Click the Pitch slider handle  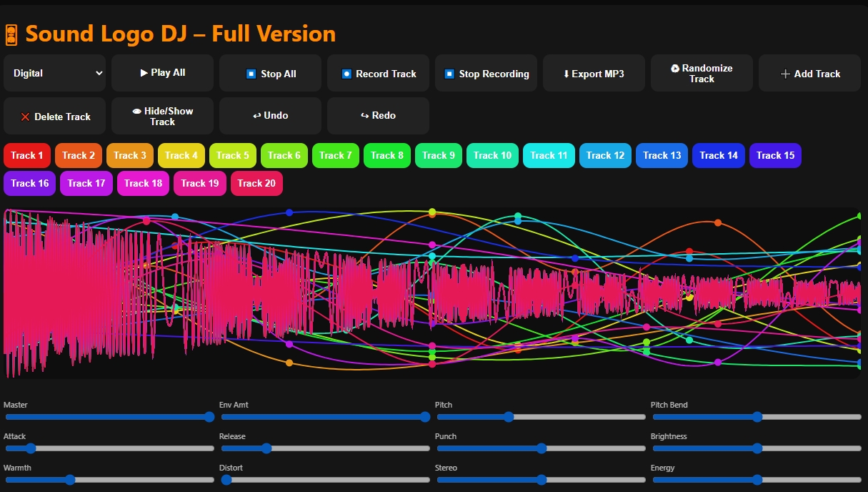pyautogui.click(x=509, y=417)
